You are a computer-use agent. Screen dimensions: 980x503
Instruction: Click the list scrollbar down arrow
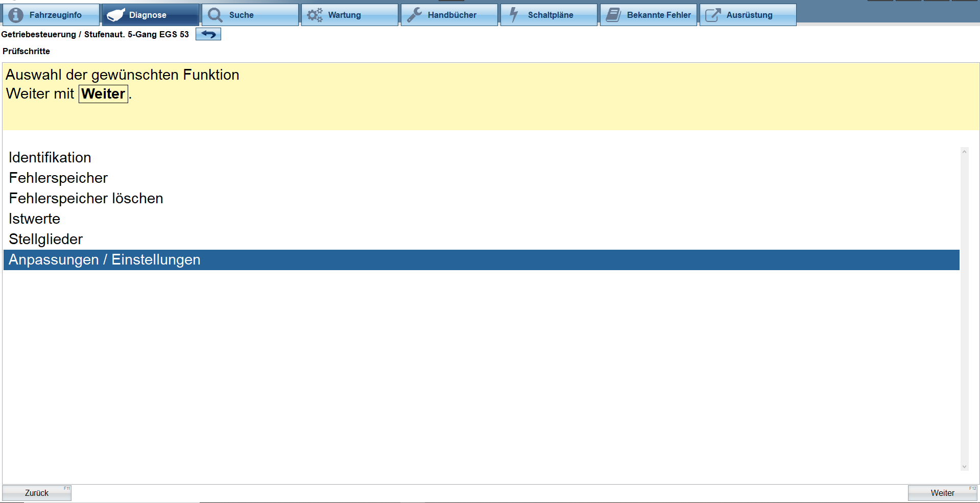[x=964, y=466]
